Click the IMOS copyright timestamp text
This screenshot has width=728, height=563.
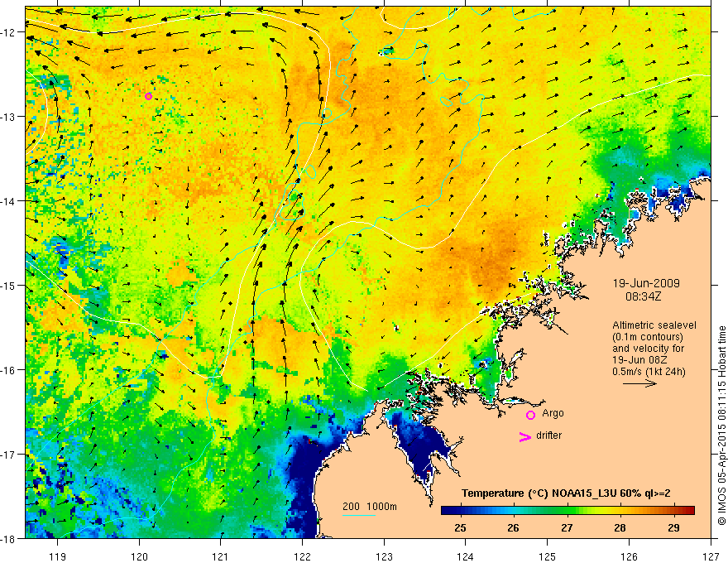tap(721, 425)
